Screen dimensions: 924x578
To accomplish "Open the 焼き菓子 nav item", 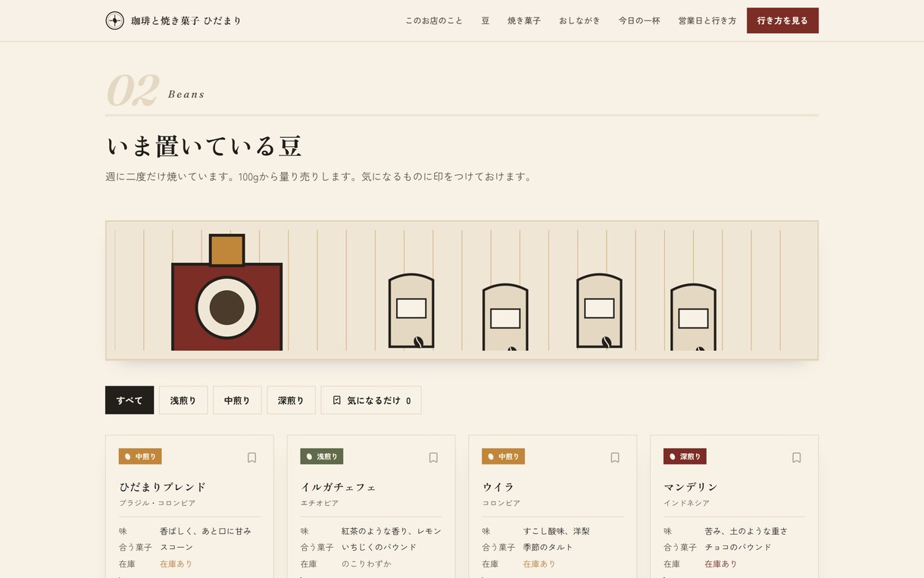I will pos(524,20).
